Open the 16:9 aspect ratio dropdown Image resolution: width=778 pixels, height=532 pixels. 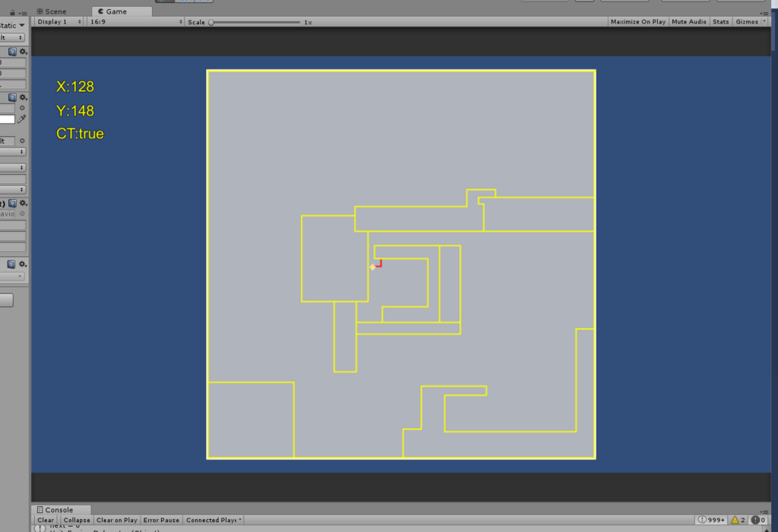(x=136, y=22)
